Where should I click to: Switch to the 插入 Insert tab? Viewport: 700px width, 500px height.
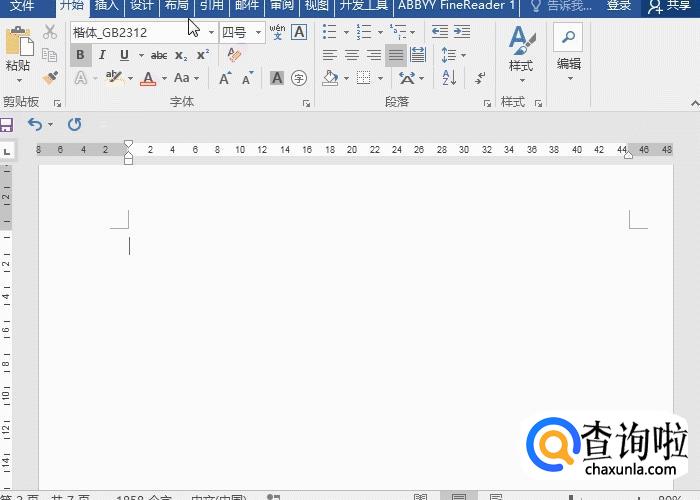[107, 6]
